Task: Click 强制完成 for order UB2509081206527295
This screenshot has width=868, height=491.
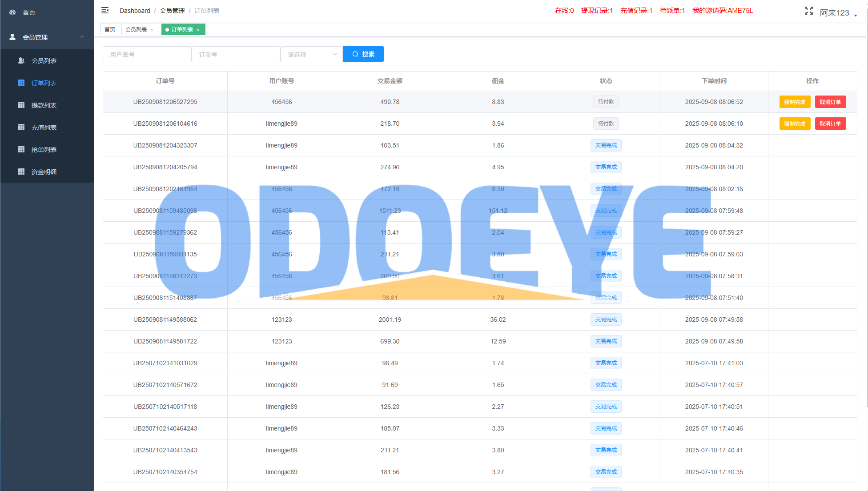Action: [x=794, y=102]
